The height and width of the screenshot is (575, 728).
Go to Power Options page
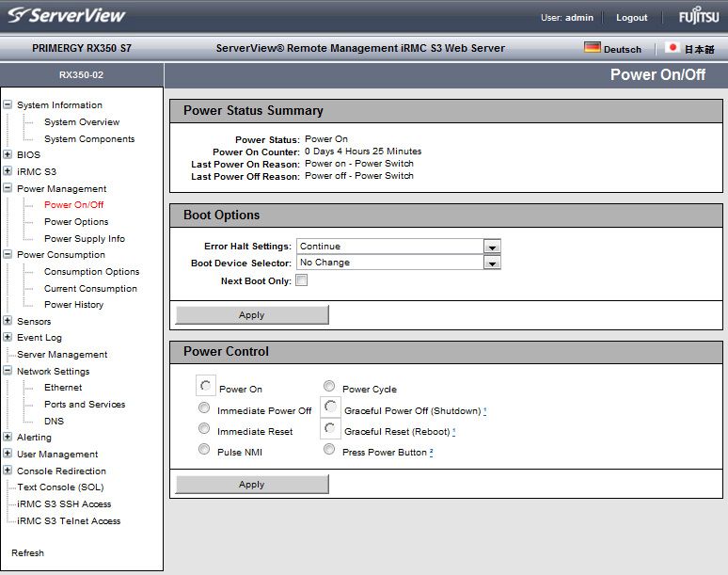click(x=76, y=221)
